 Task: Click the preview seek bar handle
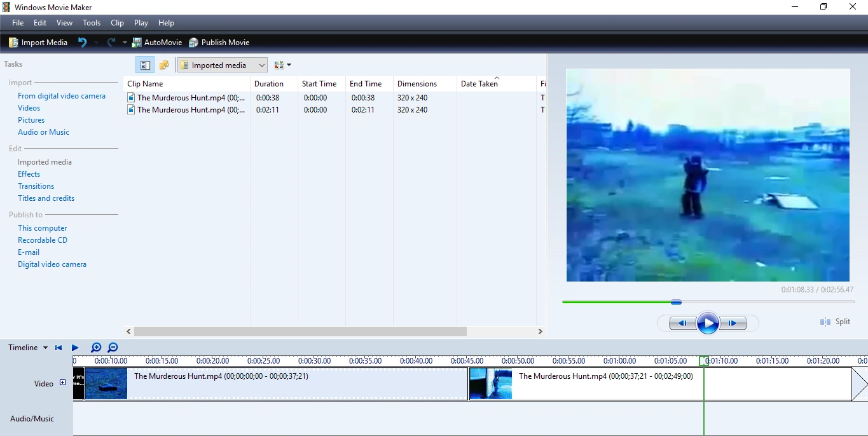click(677, 303)
